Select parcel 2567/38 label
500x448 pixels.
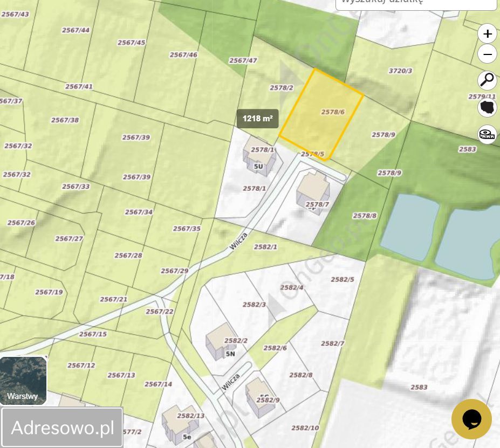[x=65, y=120]
